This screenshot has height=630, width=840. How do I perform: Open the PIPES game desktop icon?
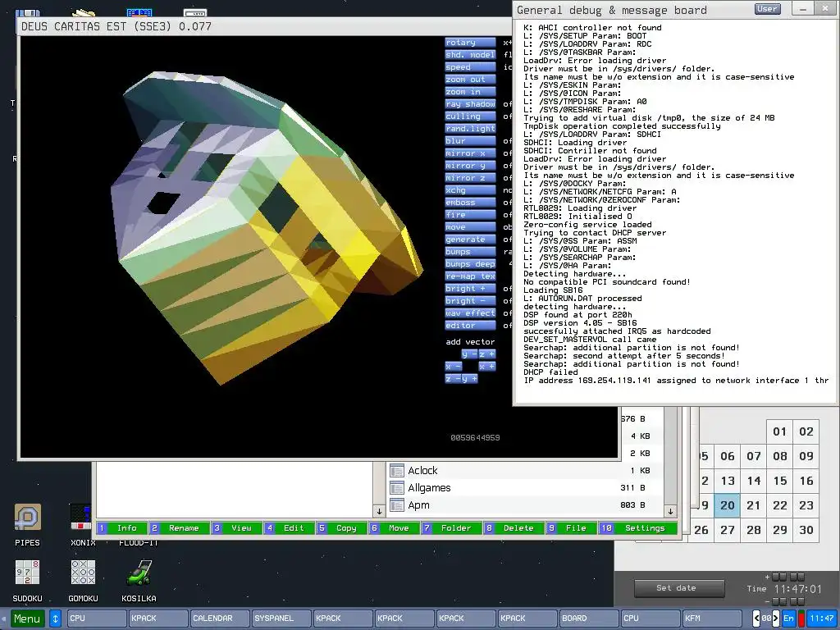pyautogui.click(x=27, y=518)
